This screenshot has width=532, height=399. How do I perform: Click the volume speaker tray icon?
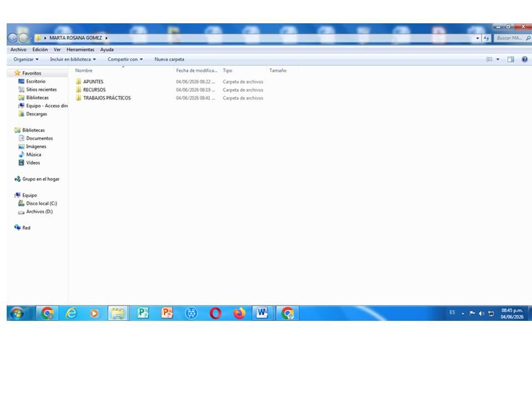[482, 314]
